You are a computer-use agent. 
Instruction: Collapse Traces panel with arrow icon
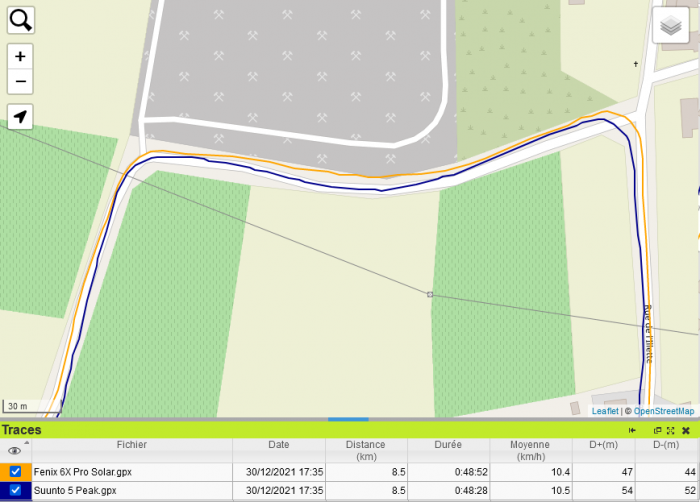[x=632, y=430]
